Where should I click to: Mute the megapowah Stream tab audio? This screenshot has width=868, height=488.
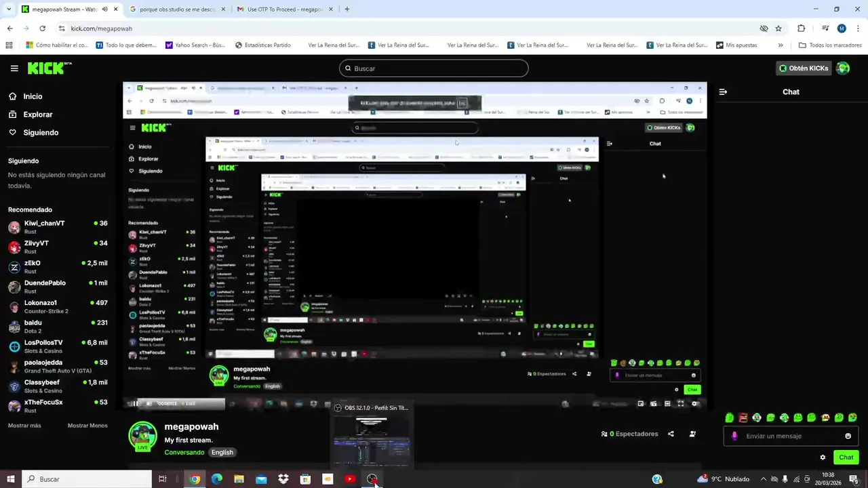pyautogui.click(x=104, y=9)
